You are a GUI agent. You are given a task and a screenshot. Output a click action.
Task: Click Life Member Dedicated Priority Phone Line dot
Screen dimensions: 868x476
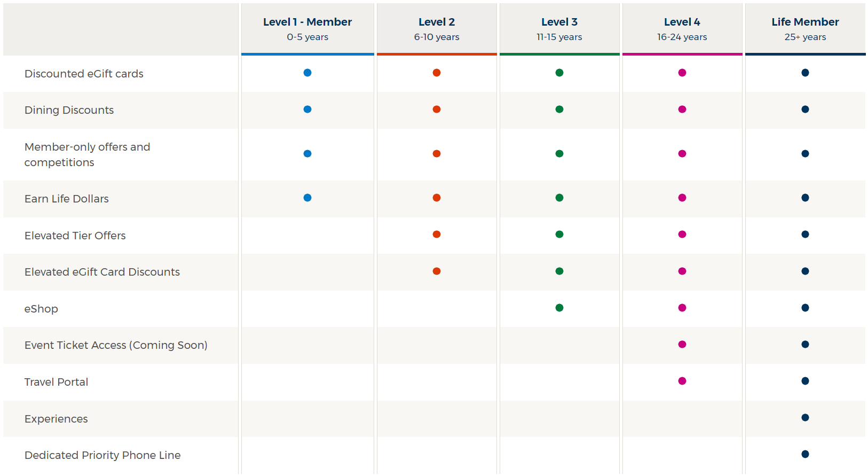(805, 454)
